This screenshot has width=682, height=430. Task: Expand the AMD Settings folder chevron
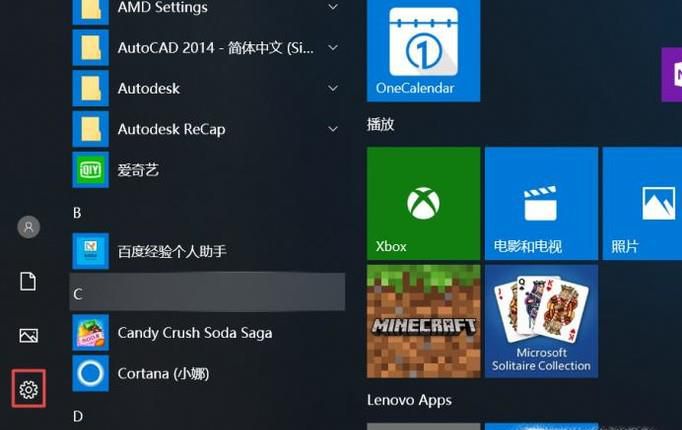[x=333, y=7]
